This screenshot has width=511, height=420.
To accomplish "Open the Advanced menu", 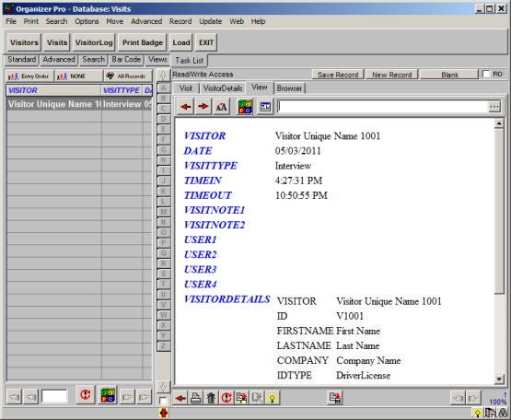I will click(x=146, y=21).
